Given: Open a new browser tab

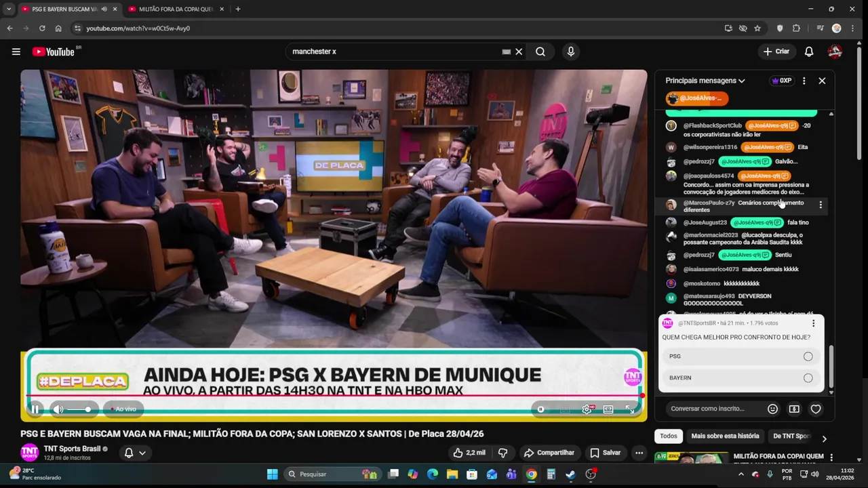Looking at the screenshot, I should (237, 9).
